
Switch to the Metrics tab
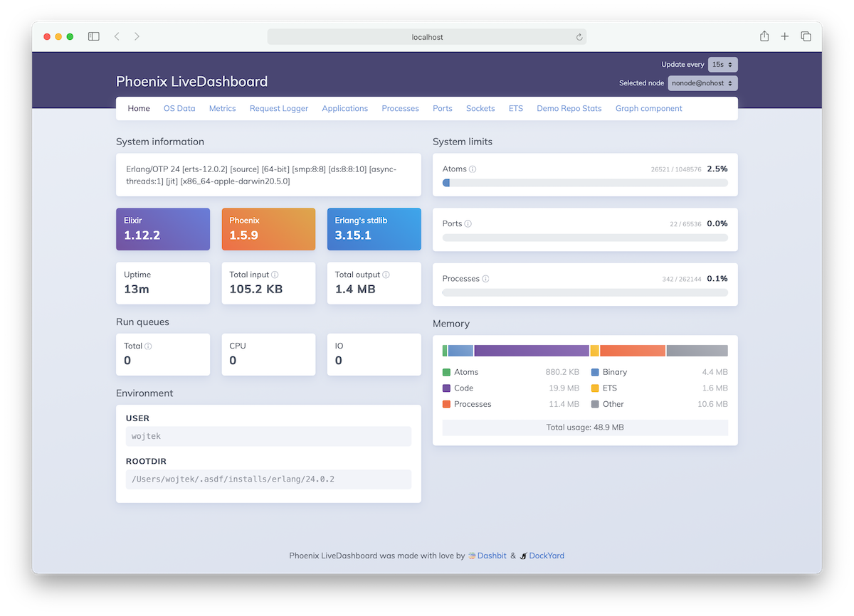click(x=222, y=108)
